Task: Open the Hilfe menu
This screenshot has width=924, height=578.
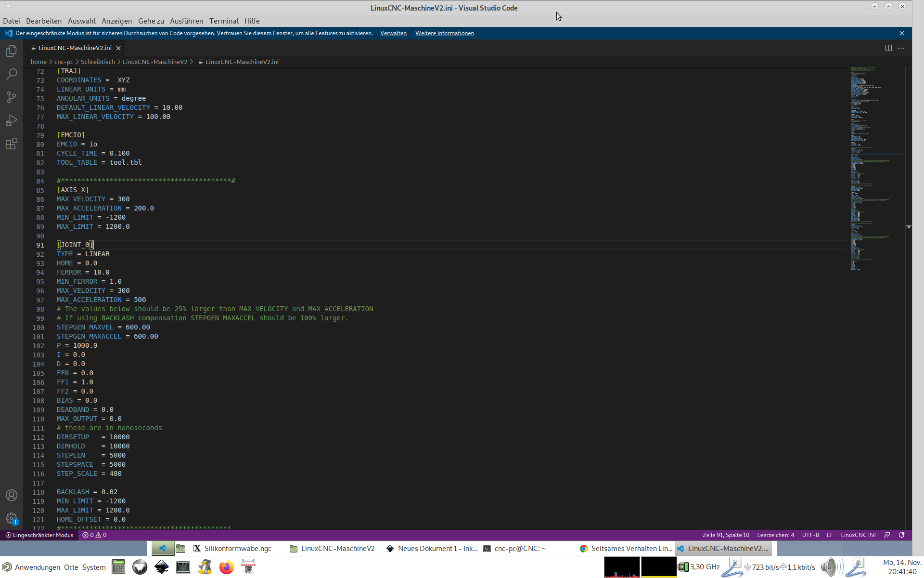Action: (x=252, y=21)
